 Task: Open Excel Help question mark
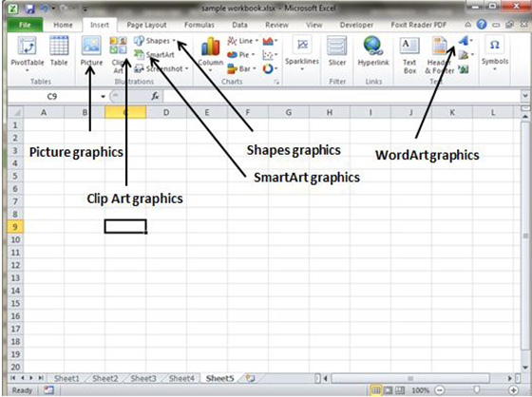tap(482, 25)
